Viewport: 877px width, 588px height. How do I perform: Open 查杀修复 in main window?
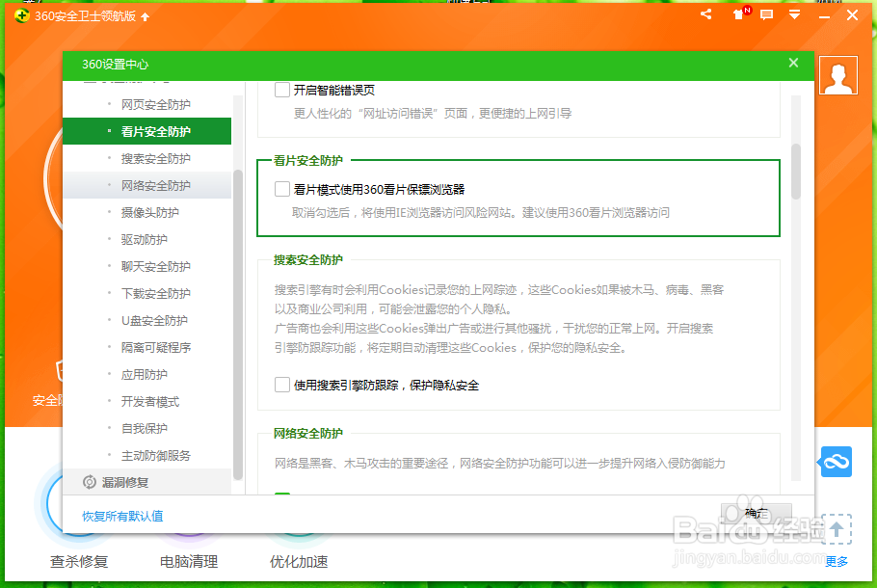(79, 561)
